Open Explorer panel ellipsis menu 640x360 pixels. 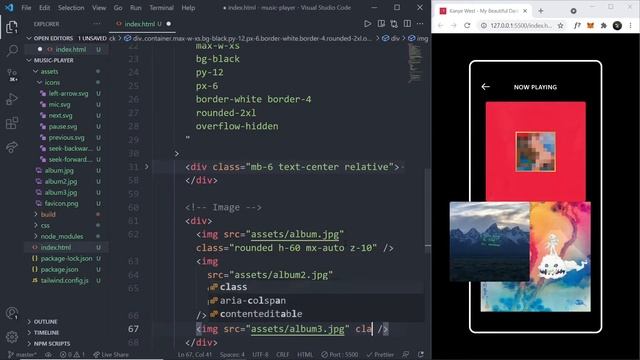point(97,24)
